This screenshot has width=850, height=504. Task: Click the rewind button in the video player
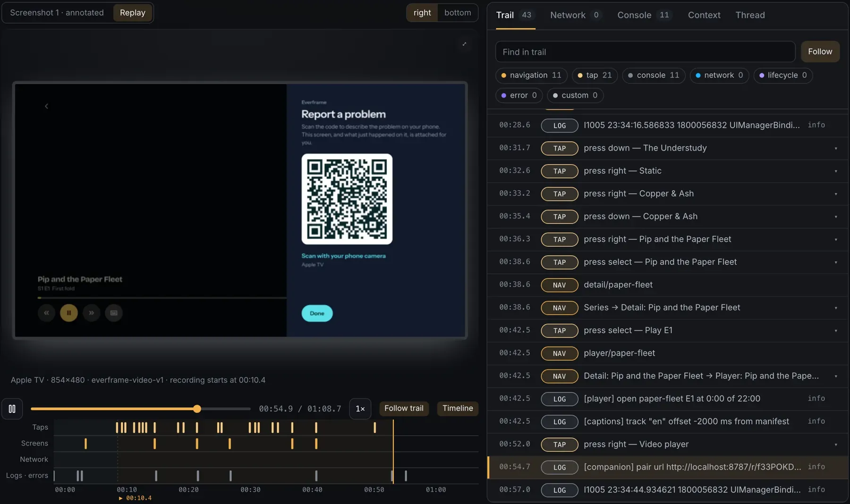coord(46,313)
